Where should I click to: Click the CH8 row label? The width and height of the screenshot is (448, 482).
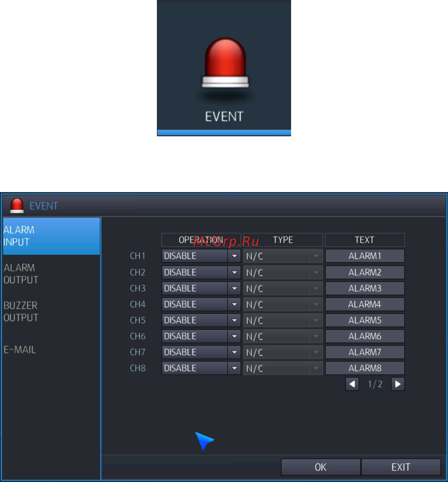click(138, 368)
